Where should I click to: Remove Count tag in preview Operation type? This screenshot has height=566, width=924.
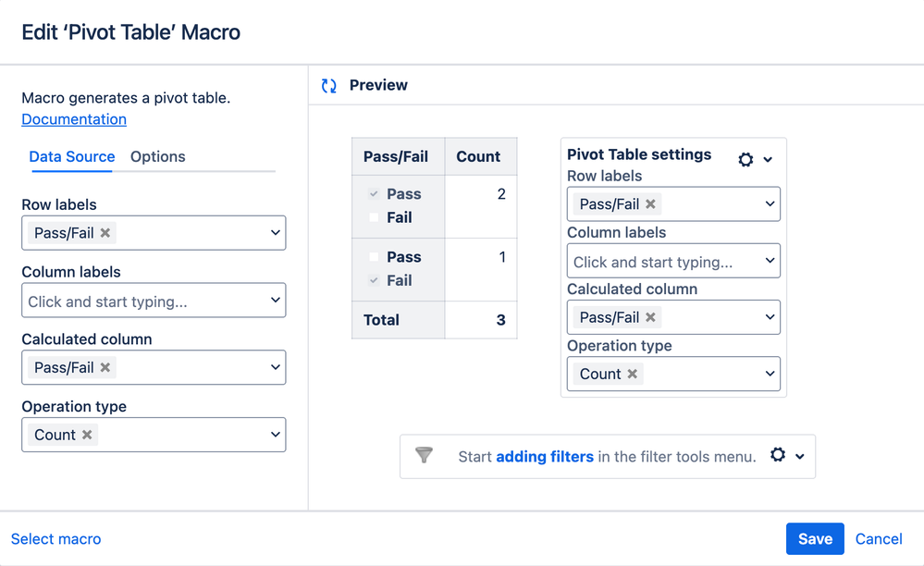pos(633,374)
